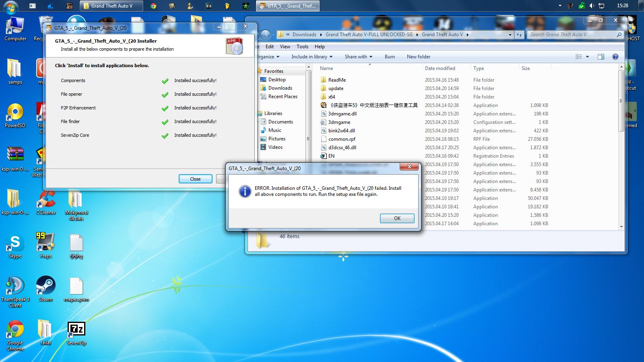Open the Computer desktop icon
Screen dimensions: 644x362
[x=15, y=29]
